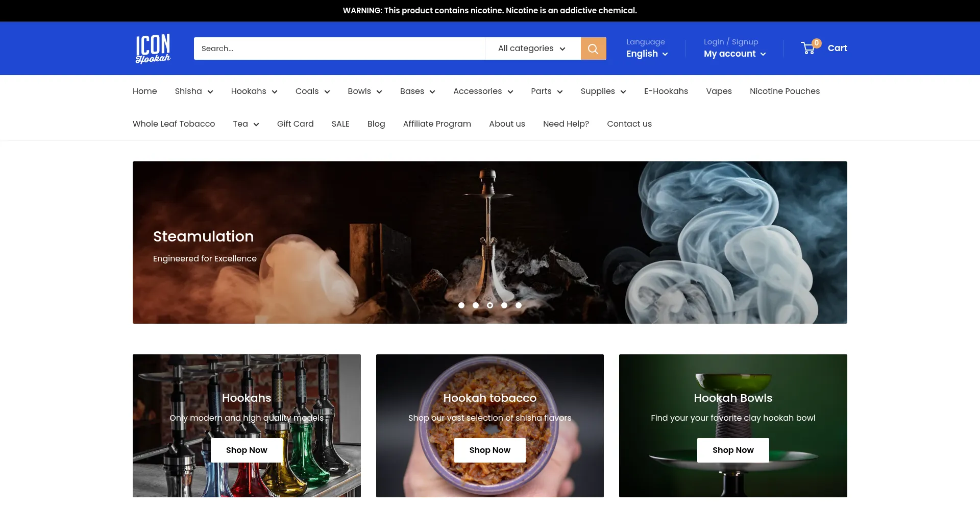This screenshot has width=980, height=507.
Task: Select the first carousel slide indicator
Action: (x=461, y=305)
